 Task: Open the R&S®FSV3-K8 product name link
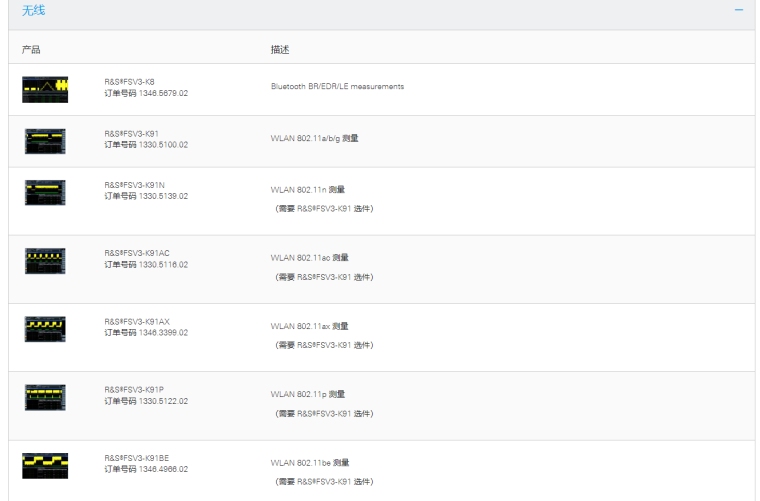pos(130,81)
